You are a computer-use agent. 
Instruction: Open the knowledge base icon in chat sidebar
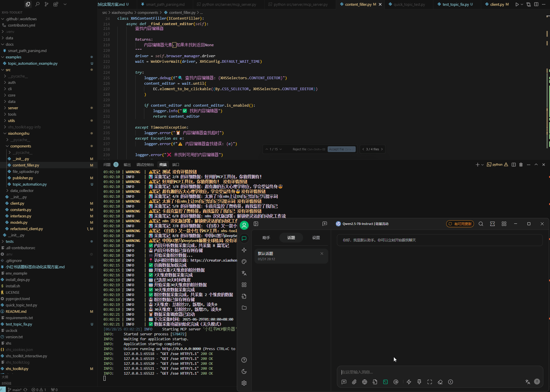click(x=244, y=296)
